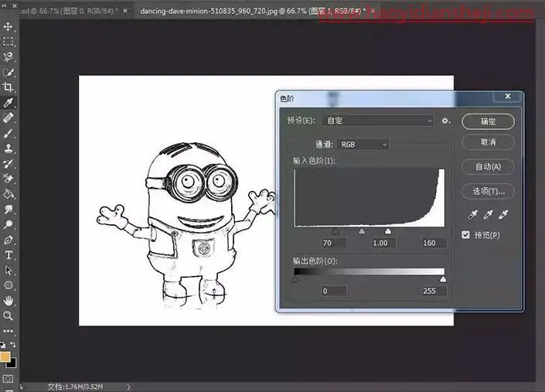Toggle the Preview (预览) checkbox
The image size is (545, 392).
(465, 235)
